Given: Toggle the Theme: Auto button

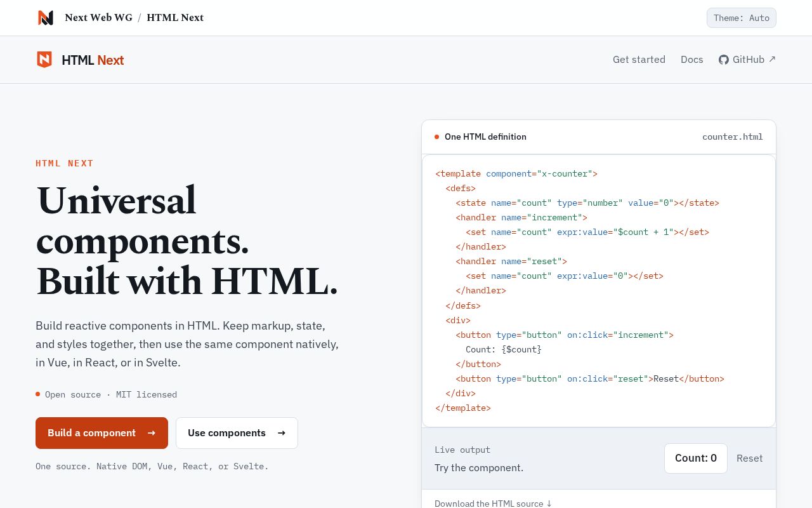Looking at the screenshot, I should [x=742, y=18].
